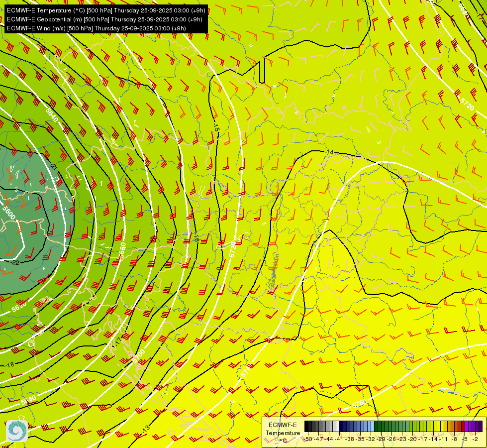Click the -41 value in the legend
This screenshot has height=448, width=487.
(x=339, y=439)
